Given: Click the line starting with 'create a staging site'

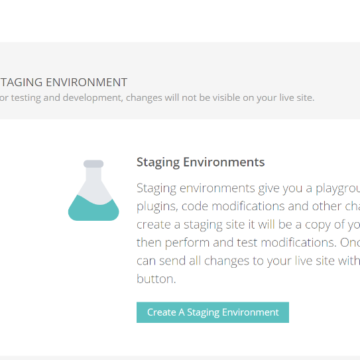Looking at the screenshot, I should (248, 225).
